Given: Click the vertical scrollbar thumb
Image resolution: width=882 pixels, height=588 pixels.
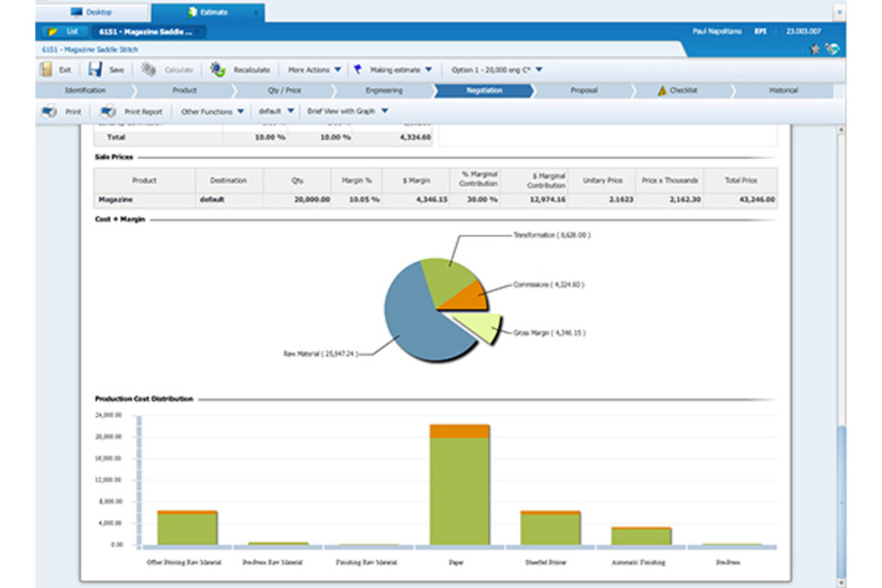Looking at the screenshot, I should tap(840, 501).
